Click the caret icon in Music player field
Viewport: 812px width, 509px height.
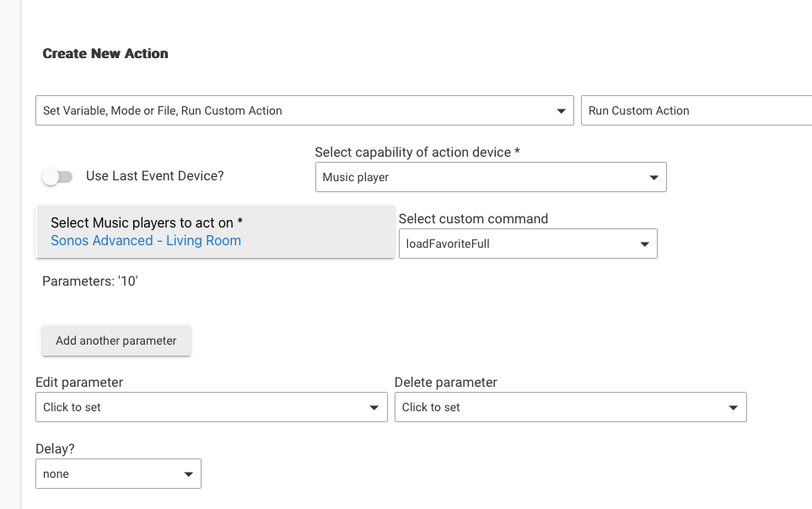[653, 179]
